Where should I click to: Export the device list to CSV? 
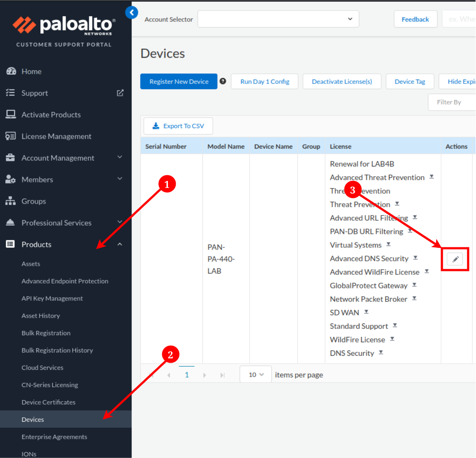click(178, 126)
